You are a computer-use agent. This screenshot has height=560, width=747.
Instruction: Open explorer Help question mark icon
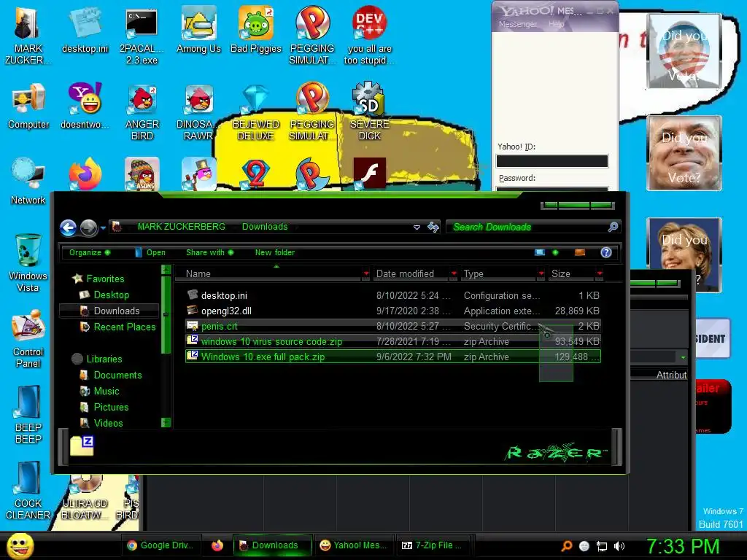[x=606, y=252]
